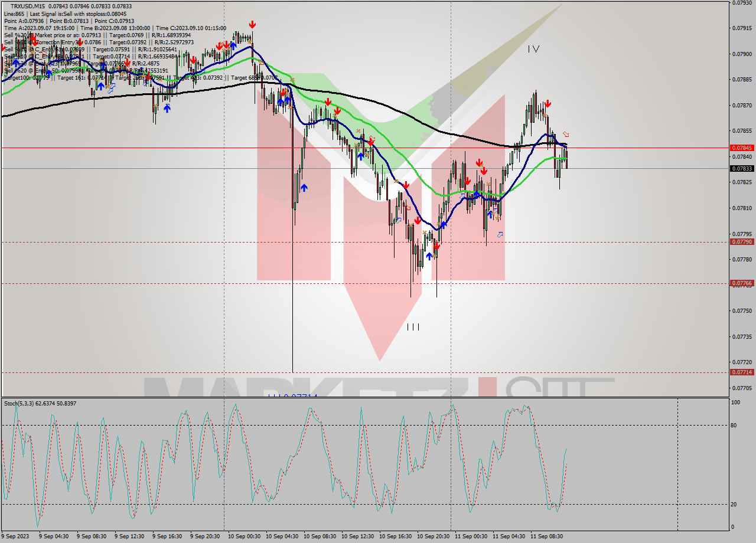Click the '11 Sep 00:30' time label
The height and width of the screenshot is (543, 756).
[x=471, y=537]
